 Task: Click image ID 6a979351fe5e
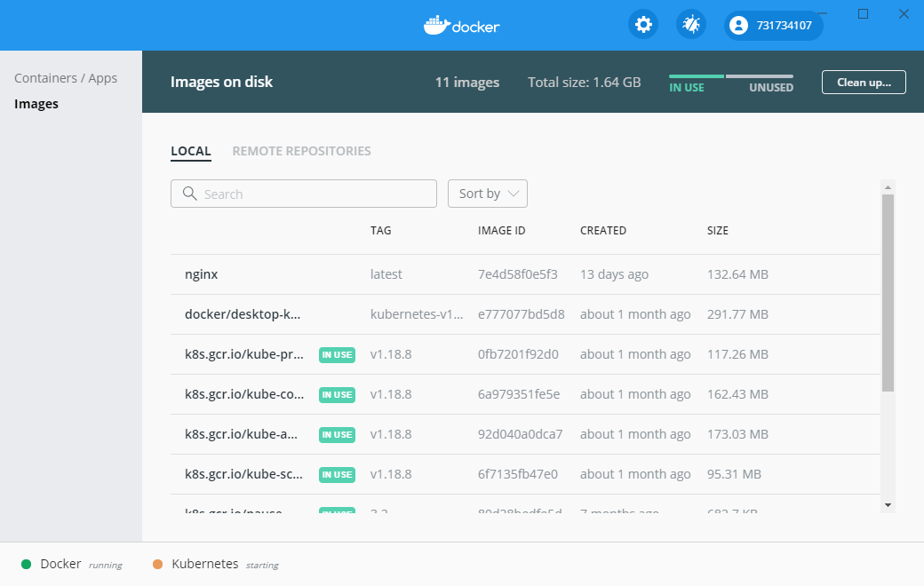pos(519,394)
